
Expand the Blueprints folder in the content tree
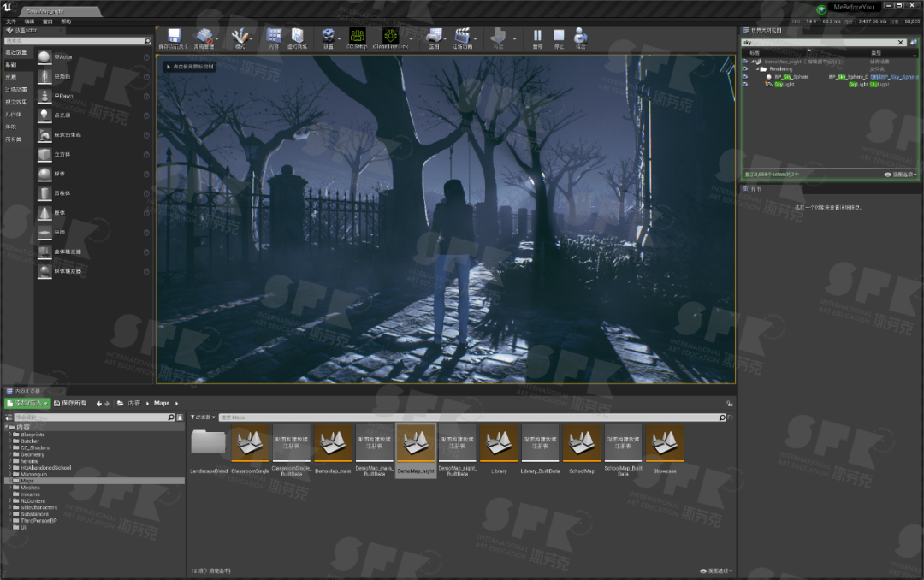coord(10,435)
